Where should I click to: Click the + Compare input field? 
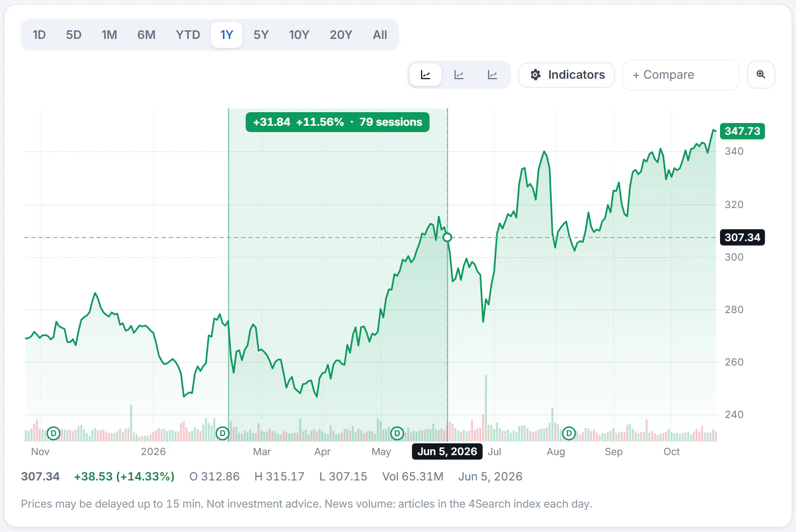point(681,75)
